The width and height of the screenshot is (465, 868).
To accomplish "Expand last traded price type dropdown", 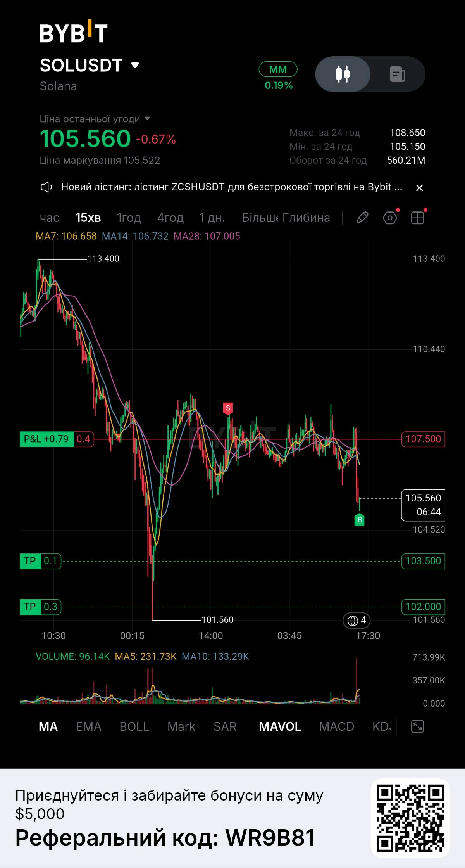I will [x=95, y=119].
